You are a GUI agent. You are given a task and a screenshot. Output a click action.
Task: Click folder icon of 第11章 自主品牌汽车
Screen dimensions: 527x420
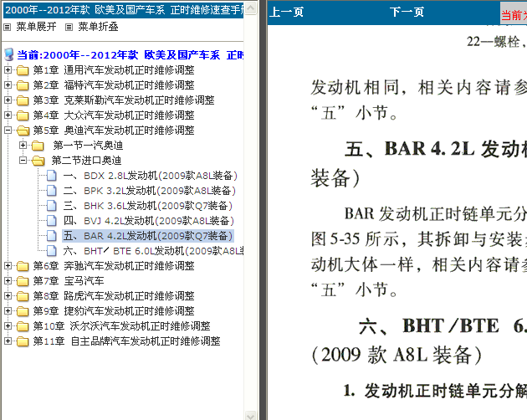click(23, 341)
